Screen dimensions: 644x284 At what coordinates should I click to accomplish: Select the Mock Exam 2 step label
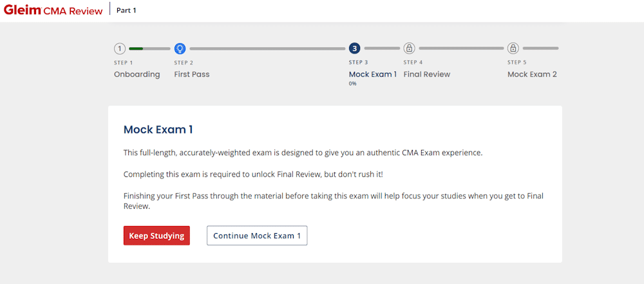(x=532, y=75)
